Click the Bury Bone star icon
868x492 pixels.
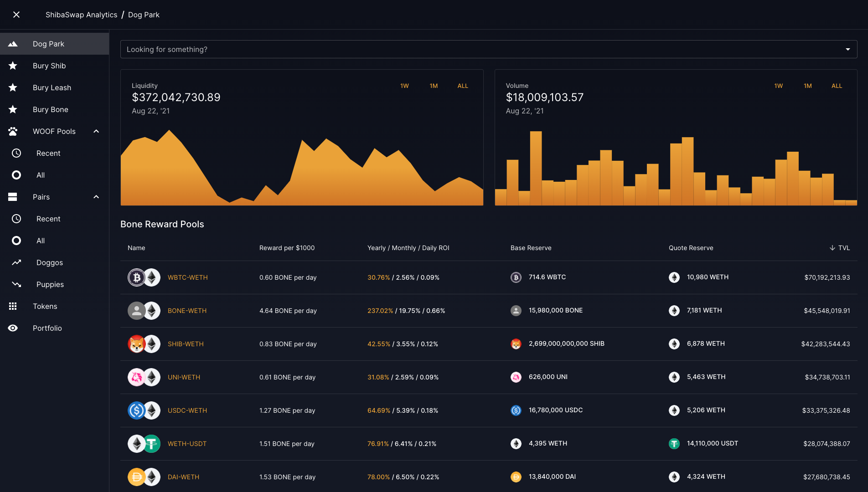[x=13, y=109]
